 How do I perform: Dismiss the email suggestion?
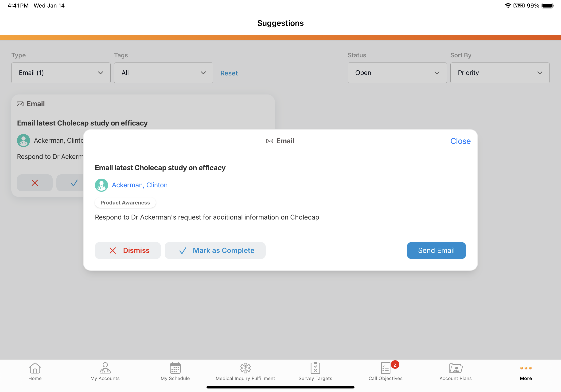[128, 251]
